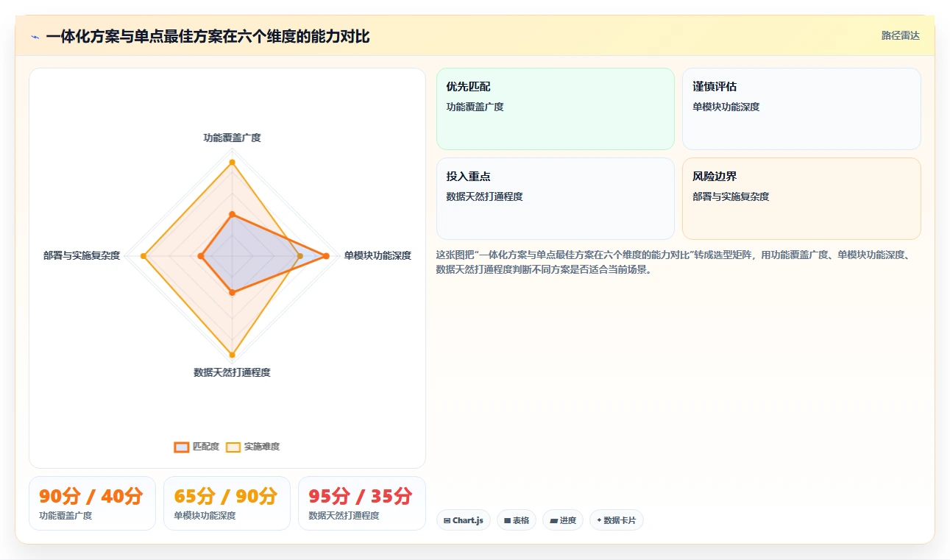Click the 95分 / 35分 stat card
950x560 pixels.
(362, 503)
